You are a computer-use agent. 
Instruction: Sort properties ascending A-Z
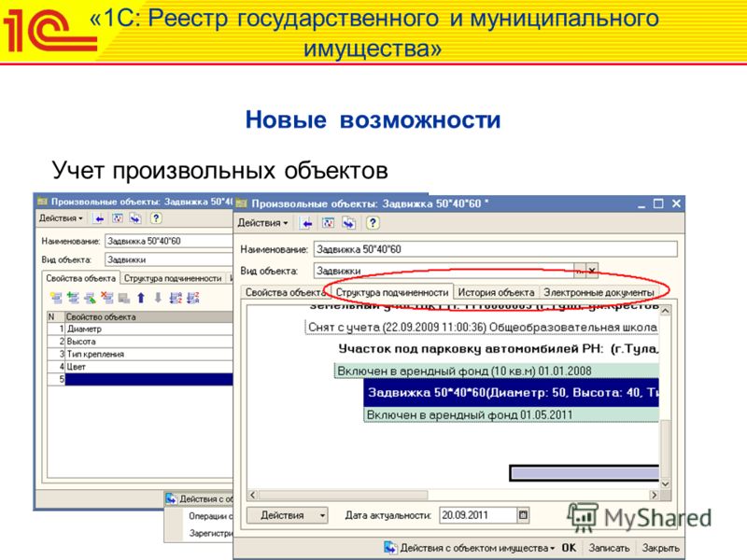click(x=176, y=298)
